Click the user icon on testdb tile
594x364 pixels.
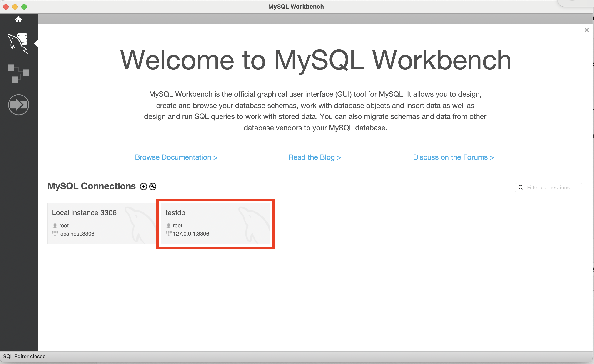[169, 226]
